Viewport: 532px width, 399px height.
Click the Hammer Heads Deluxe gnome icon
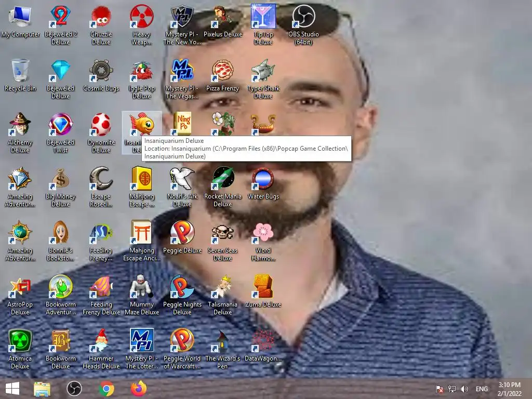[101, 340]
